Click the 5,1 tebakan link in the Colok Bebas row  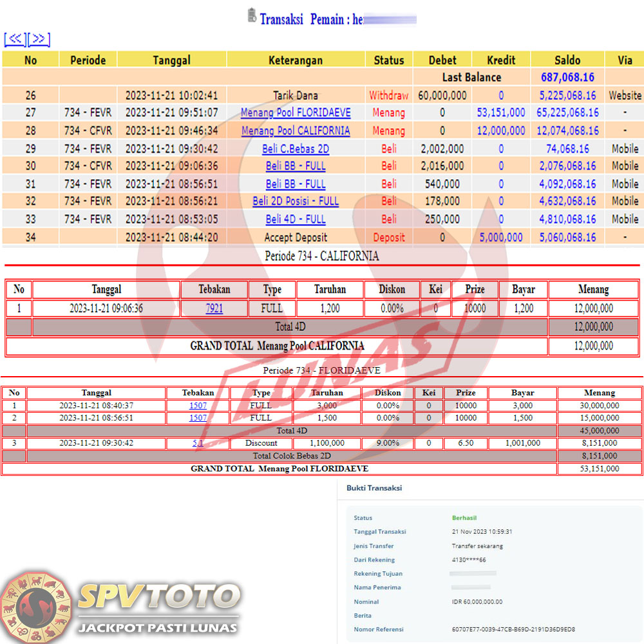(198, 443)
